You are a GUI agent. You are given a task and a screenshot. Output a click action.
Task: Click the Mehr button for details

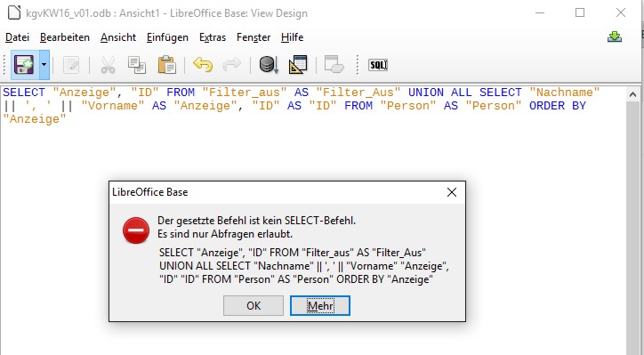(x=320, y=306)
